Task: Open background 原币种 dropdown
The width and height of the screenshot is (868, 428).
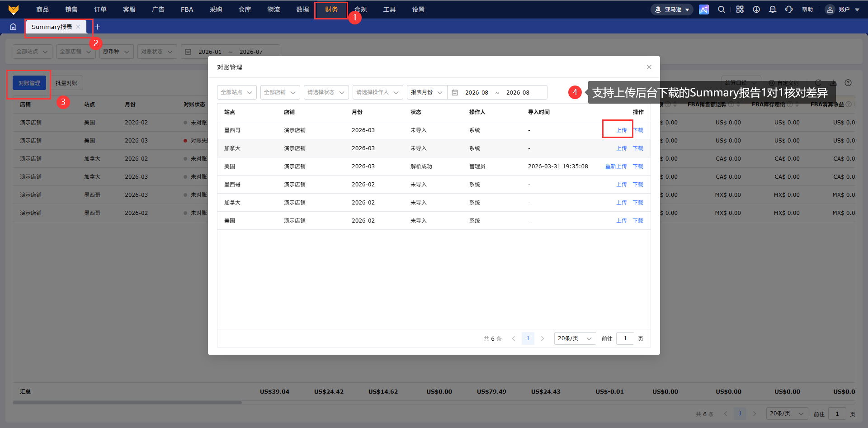Action: pos(117,52)
